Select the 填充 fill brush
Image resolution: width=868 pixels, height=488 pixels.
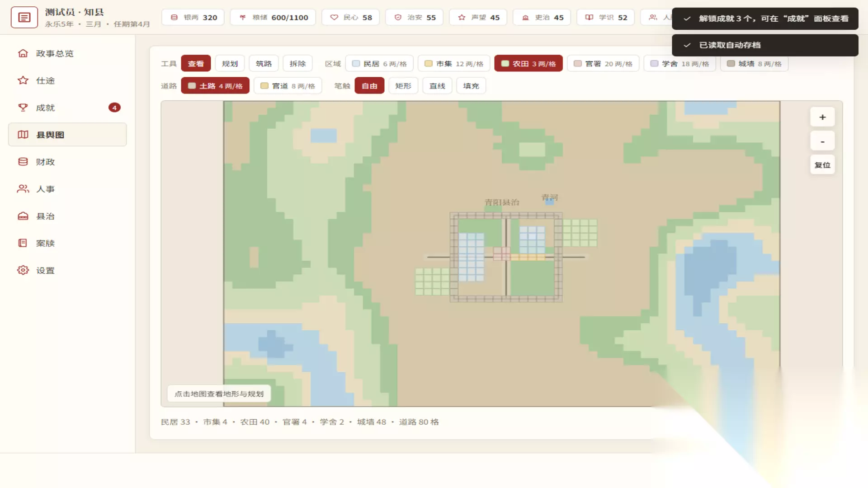[471, 86]
